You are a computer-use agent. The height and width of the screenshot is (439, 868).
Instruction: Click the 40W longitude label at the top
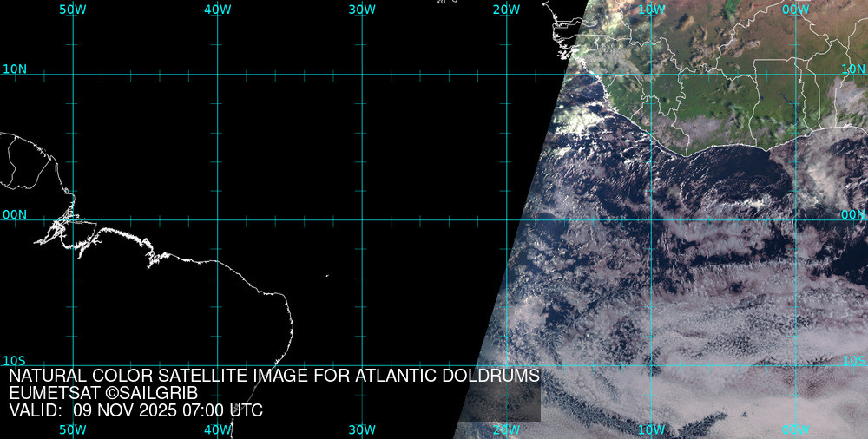(x=217, y=10)
